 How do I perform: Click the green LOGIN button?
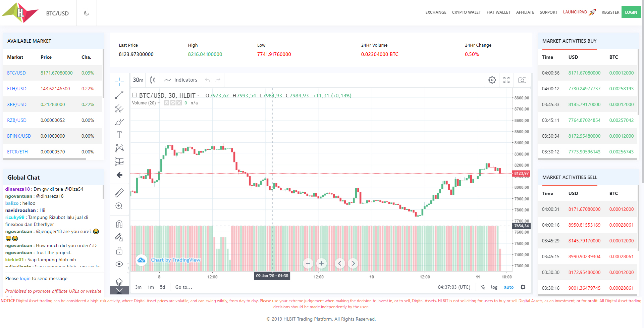click(631, 12)
